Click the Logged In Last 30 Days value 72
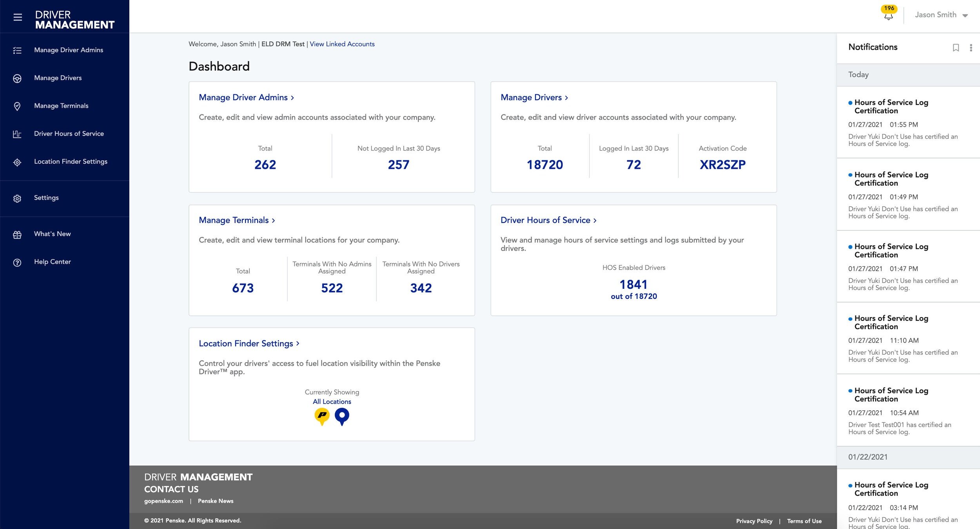The width and height of the screenshot is (980, 529). pos(633,165)
